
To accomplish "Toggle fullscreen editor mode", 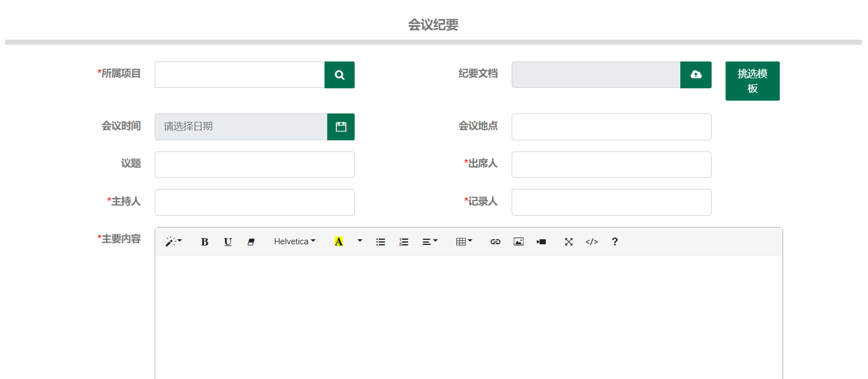I will click(x=569, y=241).
